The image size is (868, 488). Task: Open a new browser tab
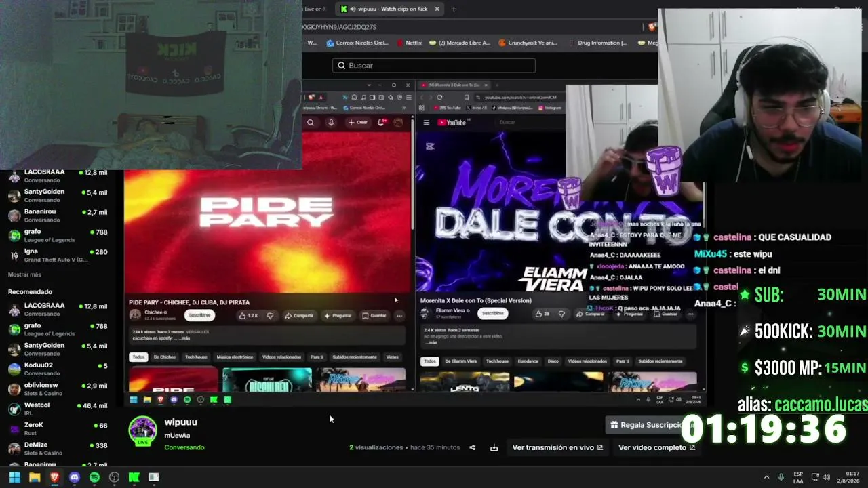(454, 9)
